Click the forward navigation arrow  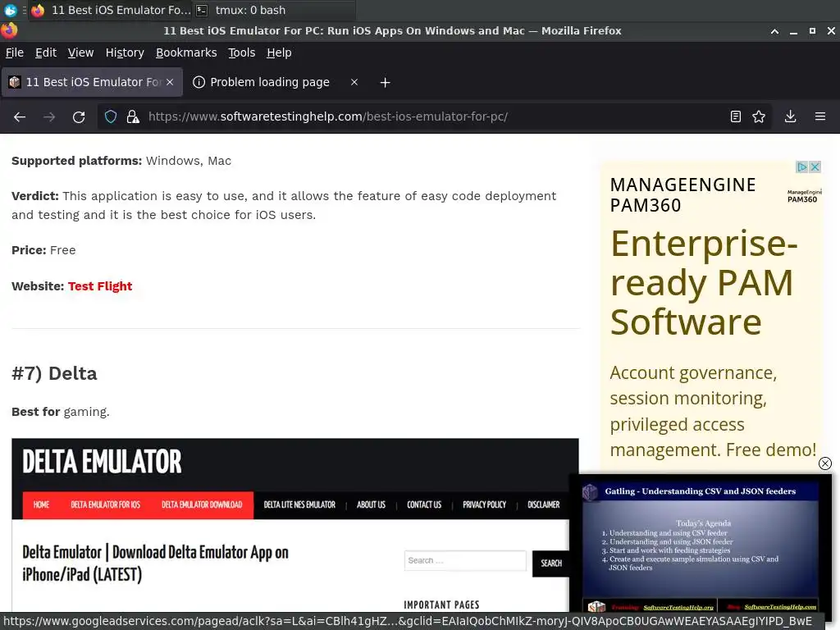(49, 116)
